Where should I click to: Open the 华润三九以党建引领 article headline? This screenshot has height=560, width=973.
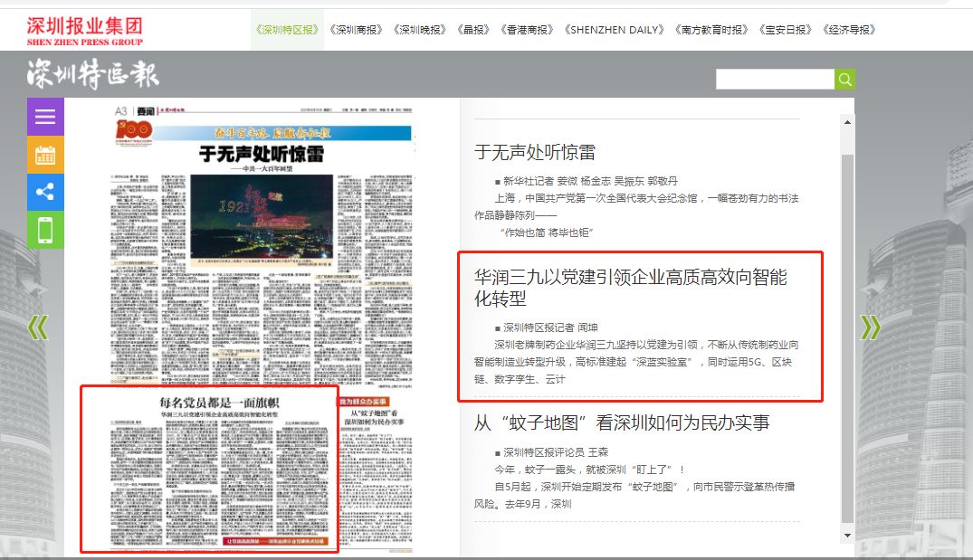click(x=630, y=287)
